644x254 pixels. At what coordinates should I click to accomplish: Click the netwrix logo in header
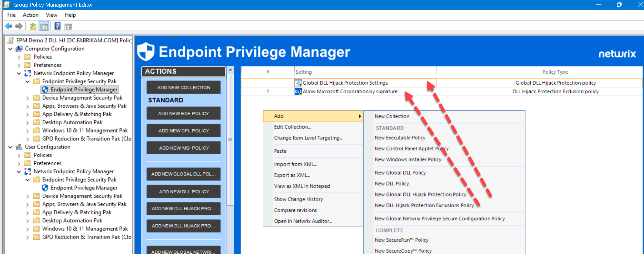(x=617, y=54)
